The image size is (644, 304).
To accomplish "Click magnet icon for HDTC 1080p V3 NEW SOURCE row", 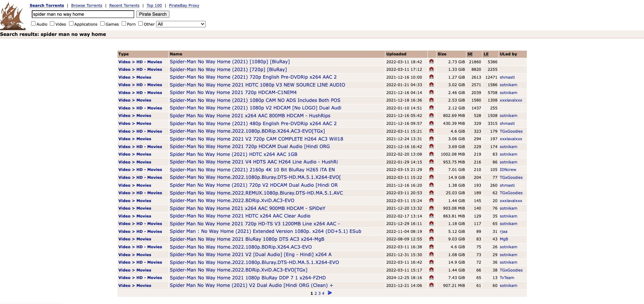I will (431, 85).
